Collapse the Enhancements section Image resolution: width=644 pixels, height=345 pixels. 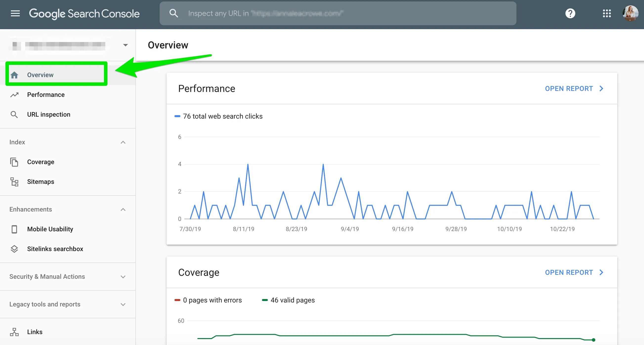tap(123, 210)
